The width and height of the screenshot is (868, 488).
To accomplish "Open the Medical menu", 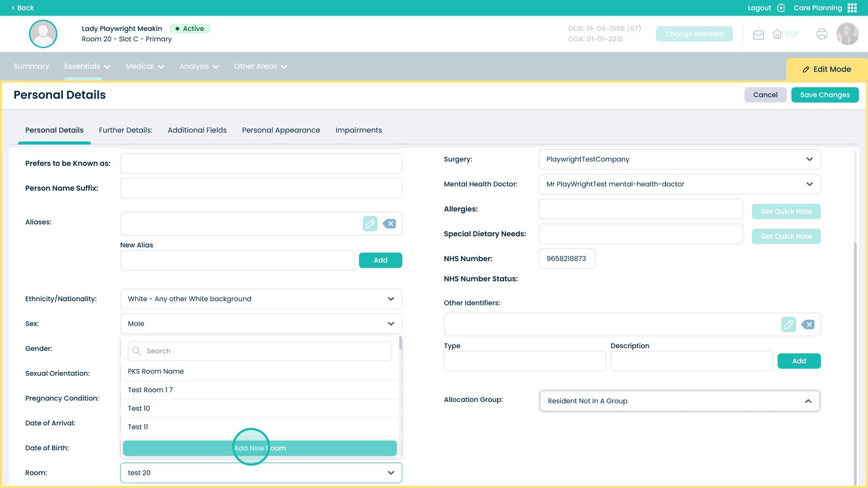I will click(144, 66).
